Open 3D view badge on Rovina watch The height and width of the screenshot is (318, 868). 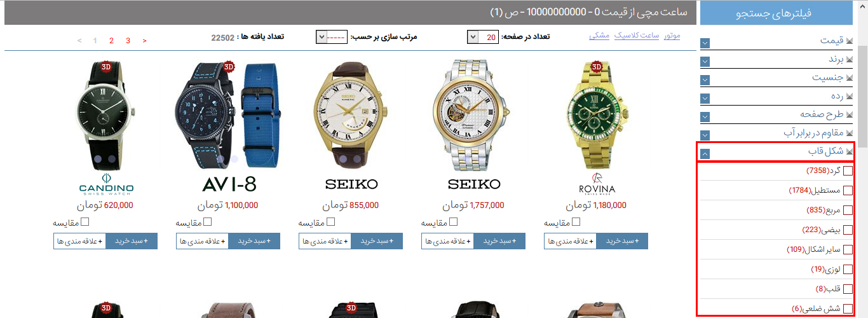tap(596, 66)
